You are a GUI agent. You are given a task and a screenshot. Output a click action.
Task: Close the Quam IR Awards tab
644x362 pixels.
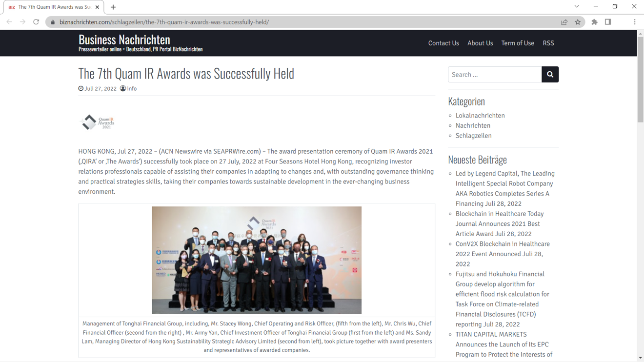coord(97,7)
